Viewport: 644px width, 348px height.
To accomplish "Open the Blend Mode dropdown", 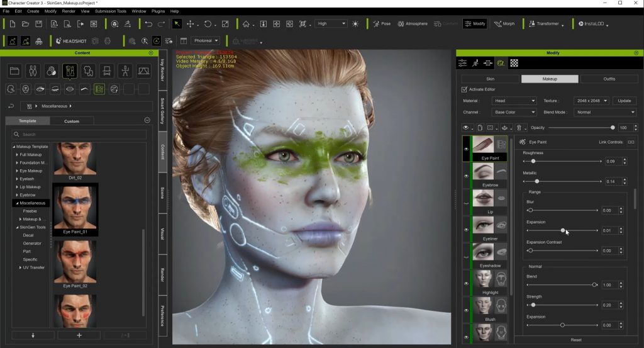I will pos(605,112).
